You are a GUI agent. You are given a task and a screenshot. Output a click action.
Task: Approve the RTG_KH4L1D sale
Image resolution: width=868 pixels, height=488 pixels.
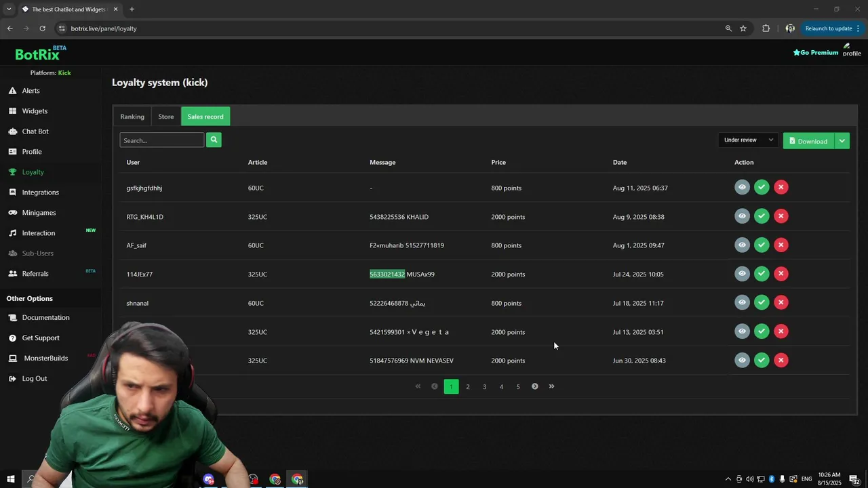click(x=762, y=216)
